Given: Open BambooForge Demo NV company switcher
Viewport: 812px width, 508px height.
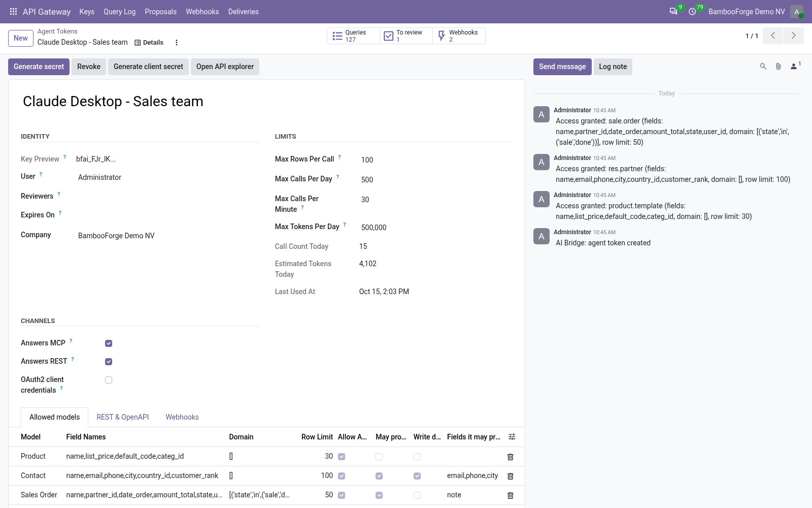Looking at the screenshot, I should tap(747, 12).
